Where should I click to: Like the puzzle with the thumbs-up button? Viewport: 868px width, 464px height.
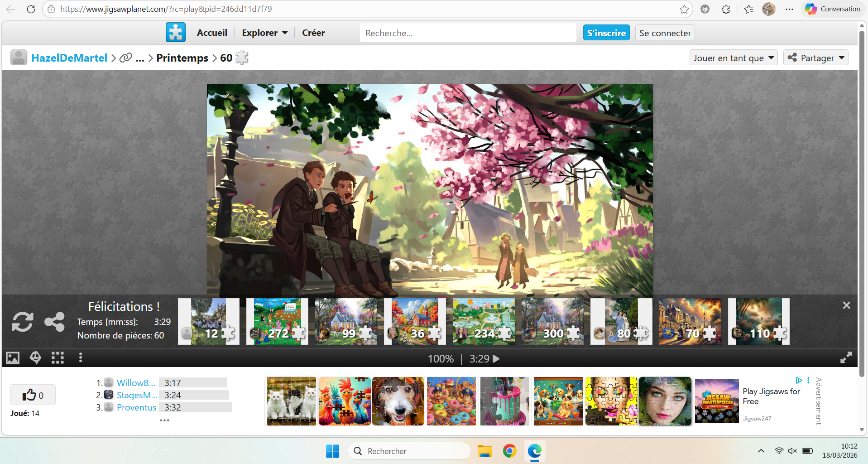[33, 395]
